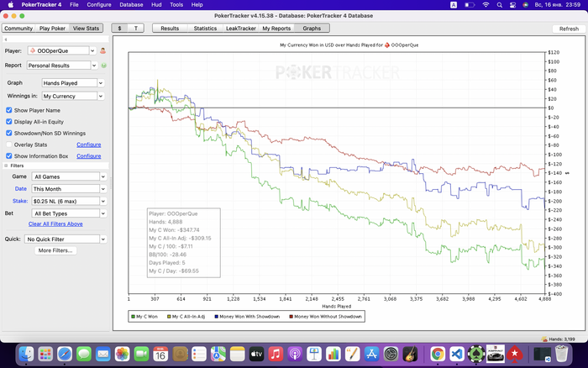588x368 pixels.
Task: Open Spotlight search in menu bar
Action: tap(500, 5)
